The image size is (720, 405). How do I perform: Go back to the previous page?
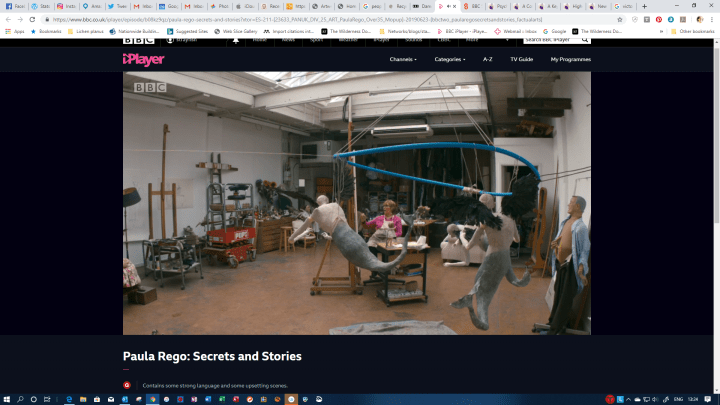coord(8,19)
